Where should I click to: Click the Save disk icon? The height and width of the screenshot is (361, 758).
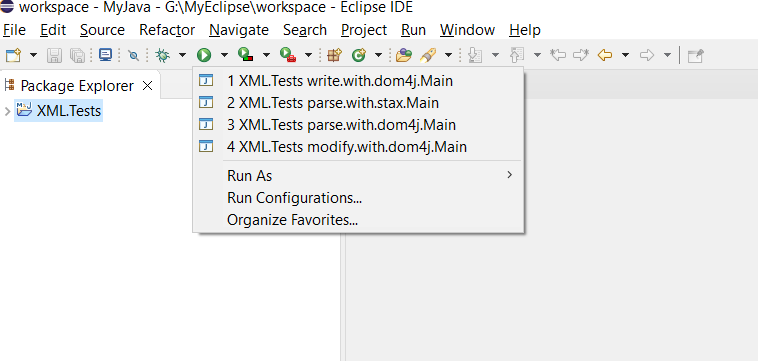point(54,56)
